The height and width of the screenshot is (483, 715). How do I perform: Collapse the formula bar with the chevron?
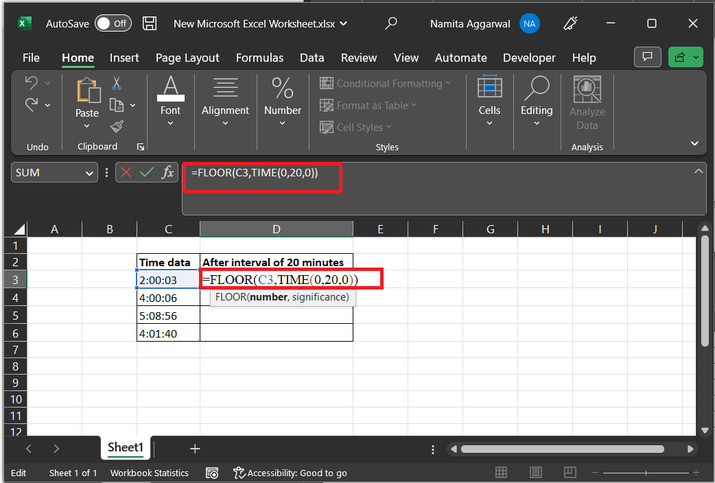[697, 172]
